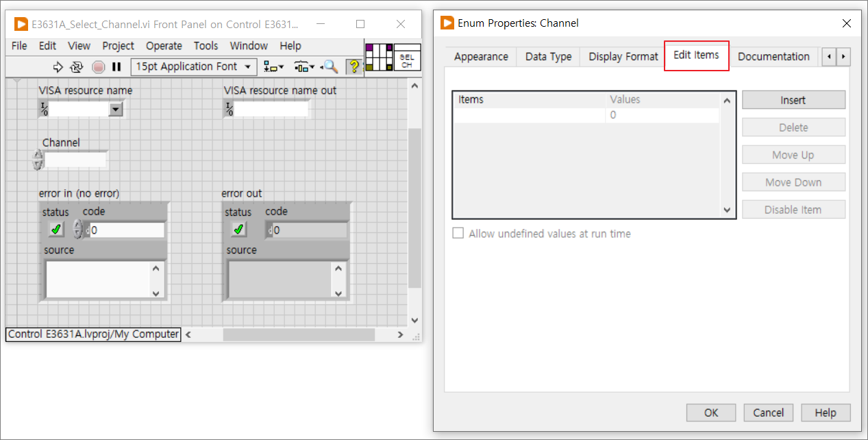Switch to the Documentation tab
Image resolution: width=868 pixels, height=440 pixels.
tap(773, 57)
